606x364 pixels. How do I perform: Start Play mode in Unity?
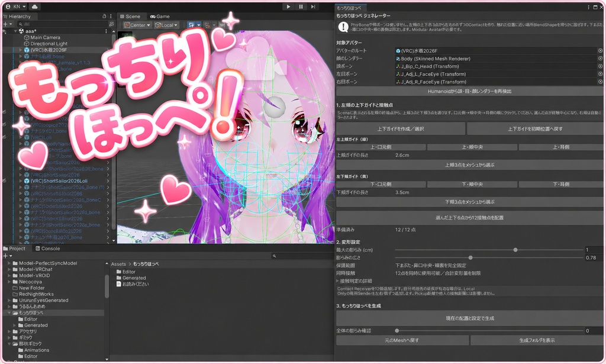288,7
